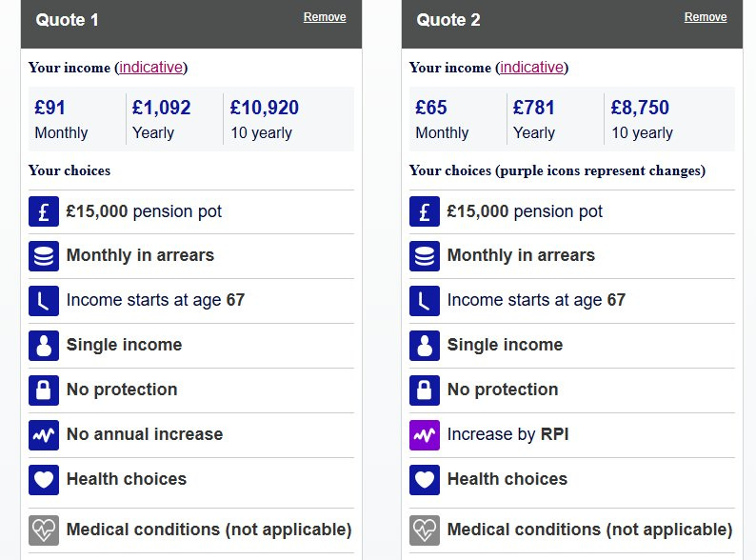Click the padlock protection icon in Quote 2
Viewport: 756px width, 560px height.
425,390
